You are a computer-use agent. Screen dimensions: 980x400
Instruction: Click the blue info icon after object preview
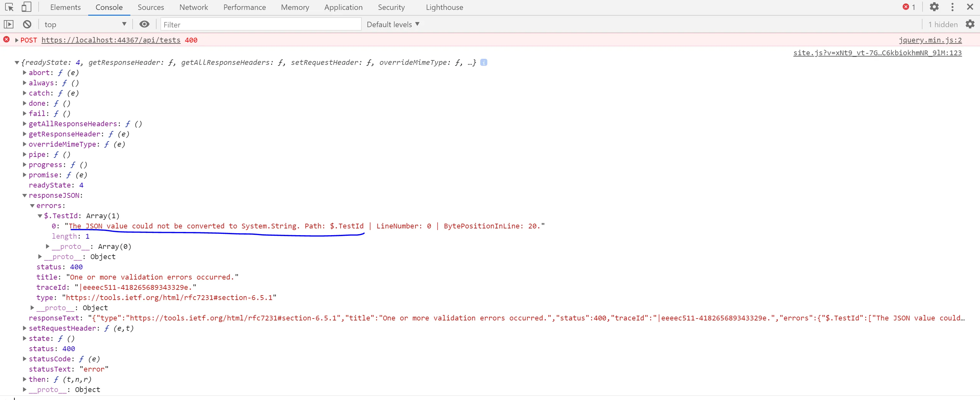point(483,62)
